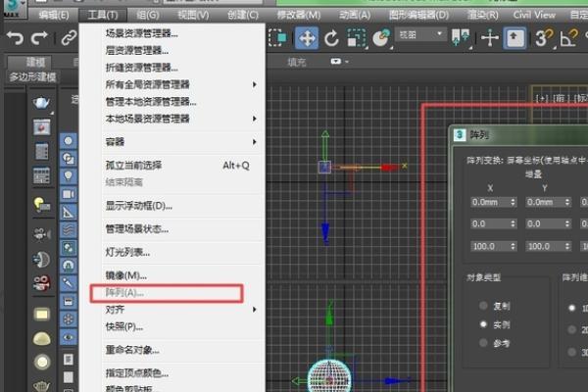Open the 视图 reference coordinate dropdown
The width and height of the screenshot is (588, 392).
pos(420,35)
